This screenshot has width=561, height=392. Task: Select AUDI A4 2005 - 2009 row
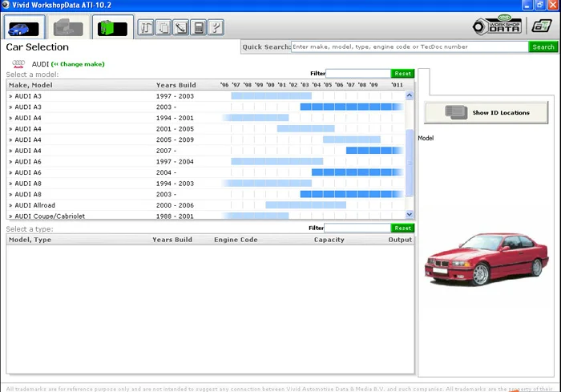(x=206, y=139)
